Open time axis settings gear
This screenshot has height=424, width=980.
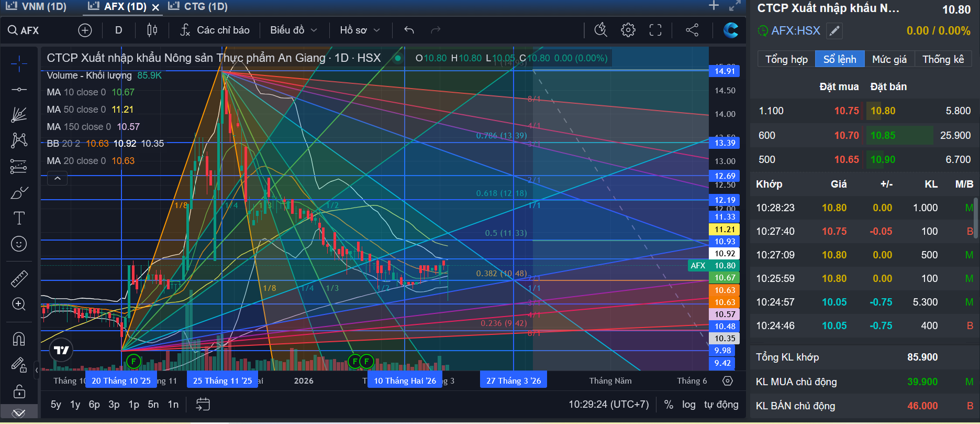(x=728, y=380)
